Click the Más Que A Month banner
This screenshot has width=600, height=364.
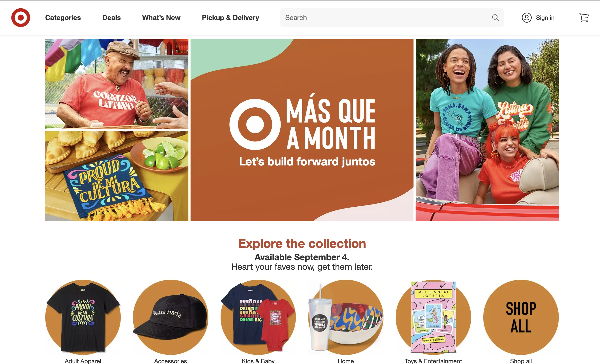click(x=302, y=130)
